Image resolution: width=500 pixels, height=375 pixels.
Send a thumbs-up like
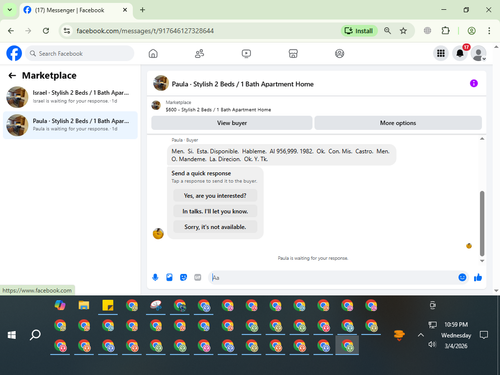click(x=478, y=277)
